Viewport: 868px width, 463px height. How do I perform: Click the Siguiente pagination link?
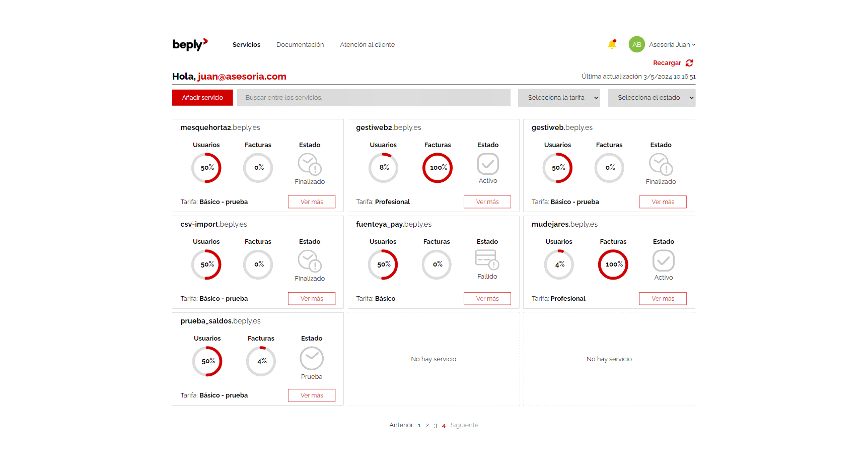[464, 425]
